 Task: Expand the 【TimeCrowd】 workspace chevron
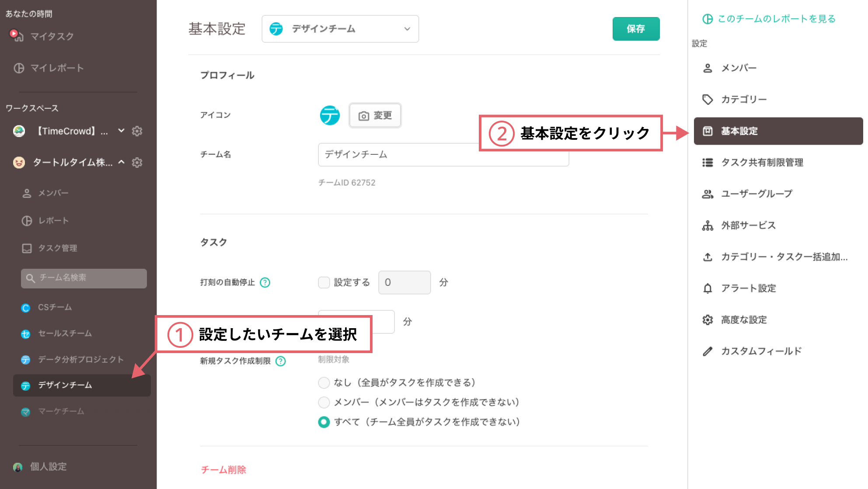coord(121,131)
